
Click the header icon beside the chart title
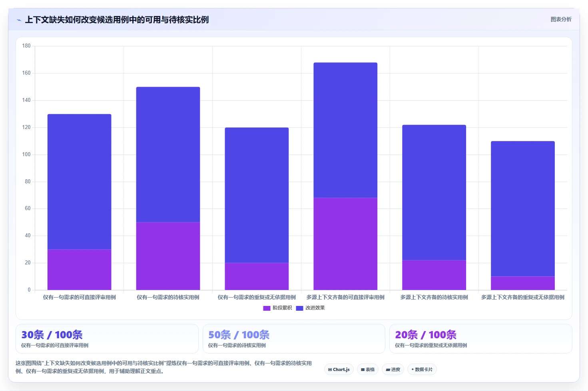pos(19,20)
